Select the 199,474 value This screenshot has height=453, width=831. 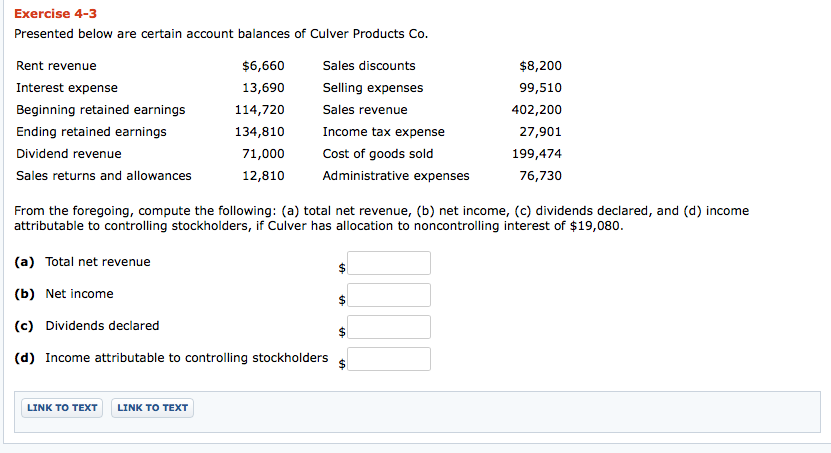click(x=536, y=154)
